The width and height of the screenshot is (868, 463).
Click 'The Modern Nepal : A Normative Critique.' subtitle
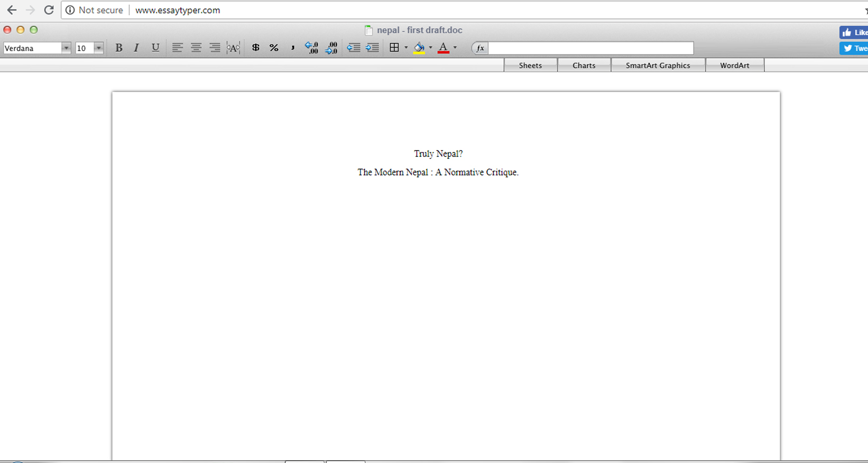[x=438, y=172]
